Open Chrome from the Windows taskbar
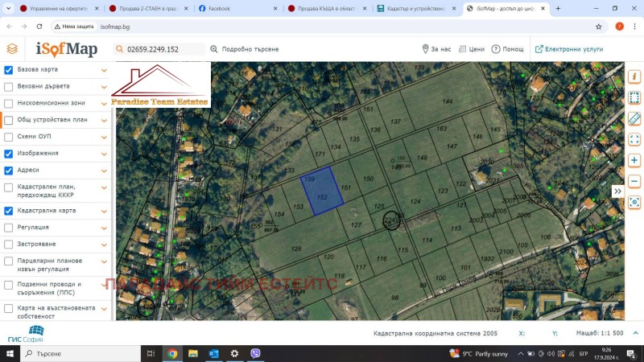Image resolution: width=644 pixels, height=362 pixels. (x=172, y=353)
